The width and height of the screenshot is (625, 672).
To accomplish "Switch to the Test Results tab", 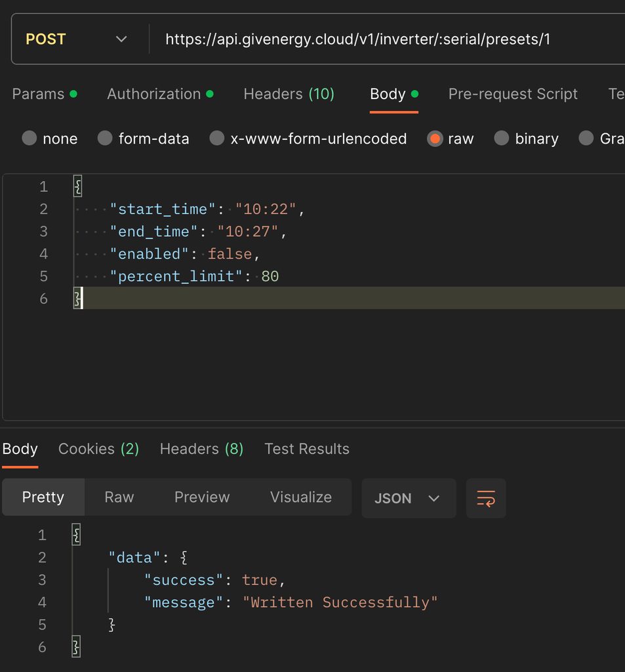I will point(306,449).
